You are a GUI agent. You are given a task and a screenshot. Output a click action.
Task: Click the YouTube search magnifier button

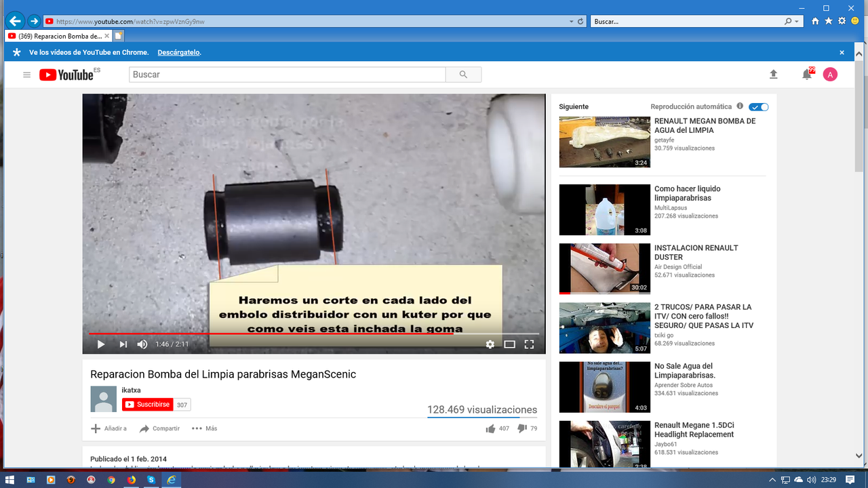[464, 75]
